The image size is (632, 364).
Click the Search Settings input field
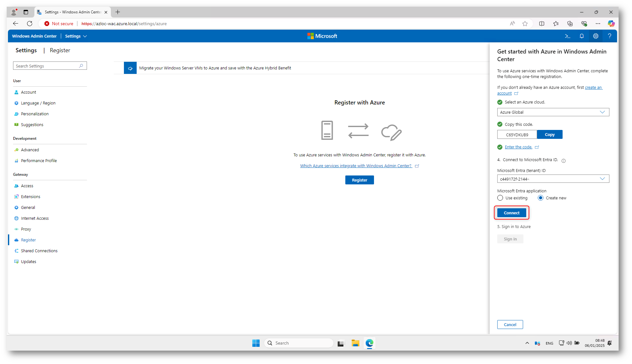pyautogui.click(x=50, y=66)
